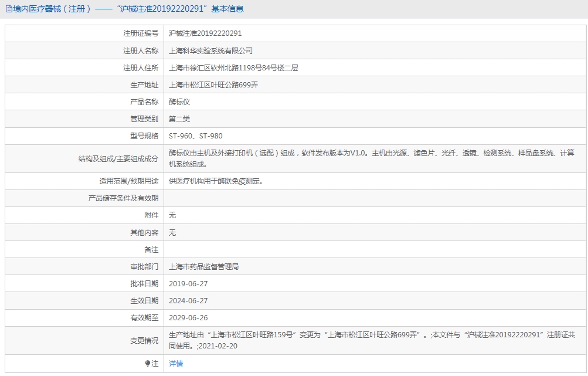Viewport: 588px width, 376px height.
Task: Click the 注册人名称 label
Action: [141, 50]
